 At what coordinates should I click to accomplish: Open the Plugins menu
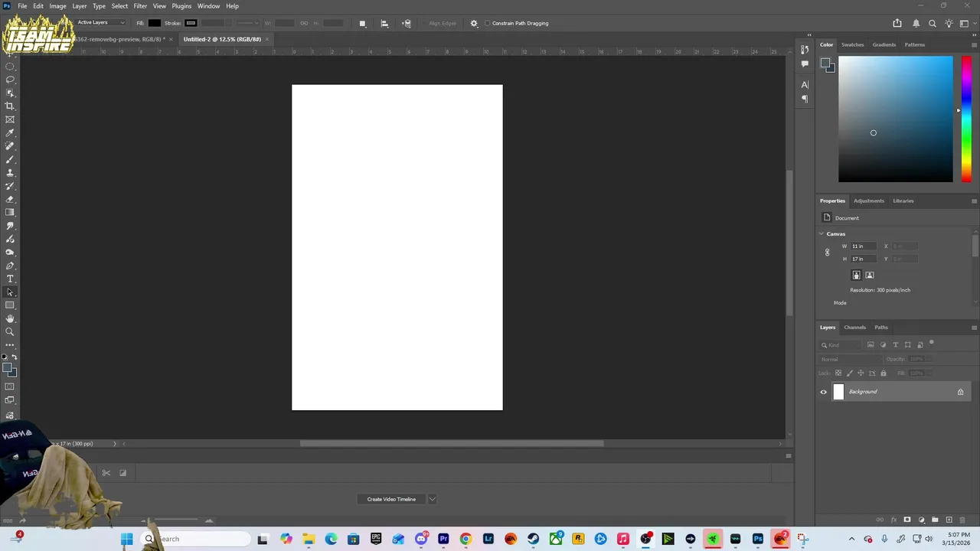click(181, 6)
